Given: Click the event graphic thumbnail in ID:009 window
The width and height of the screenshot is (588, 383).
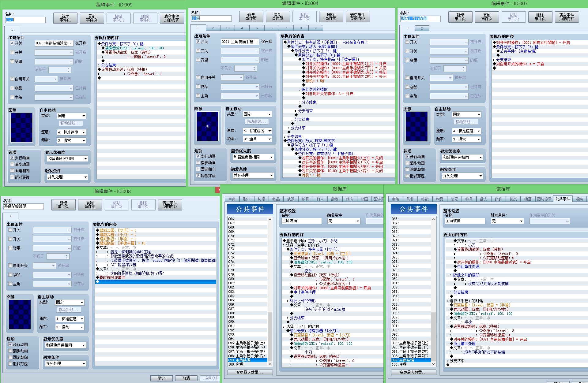Looking at the screenshot, I should tap(21, 128).
